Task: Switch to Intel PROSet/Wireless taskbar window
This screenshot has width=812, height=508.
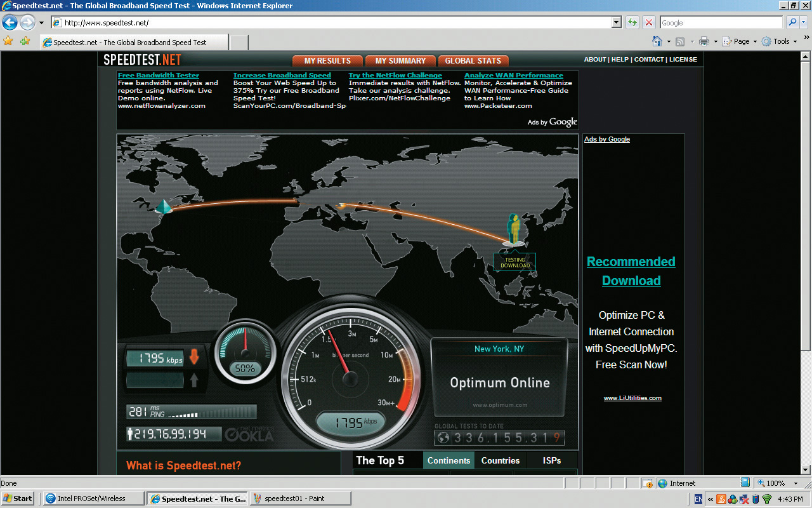Action: [x=94, y=498]
